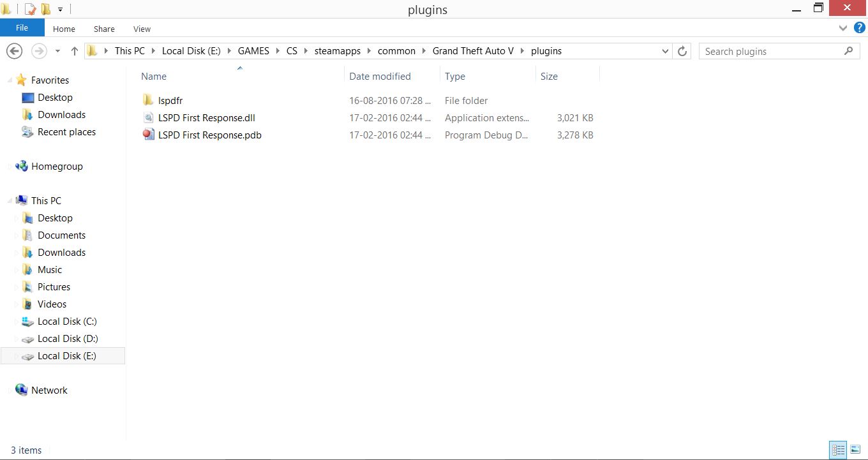Click the Homegroup icon in navigation pane

pos(22,166)
